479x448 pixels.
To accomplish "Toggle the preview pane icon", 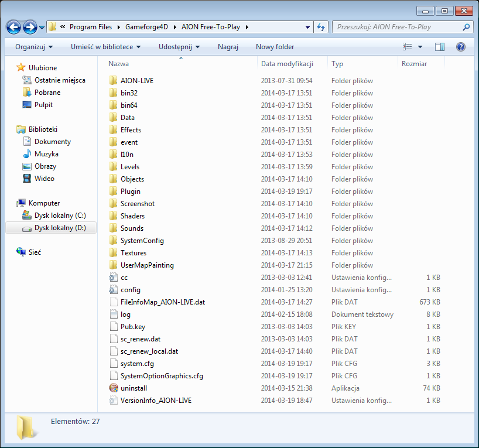I will [x=440, y=47].
